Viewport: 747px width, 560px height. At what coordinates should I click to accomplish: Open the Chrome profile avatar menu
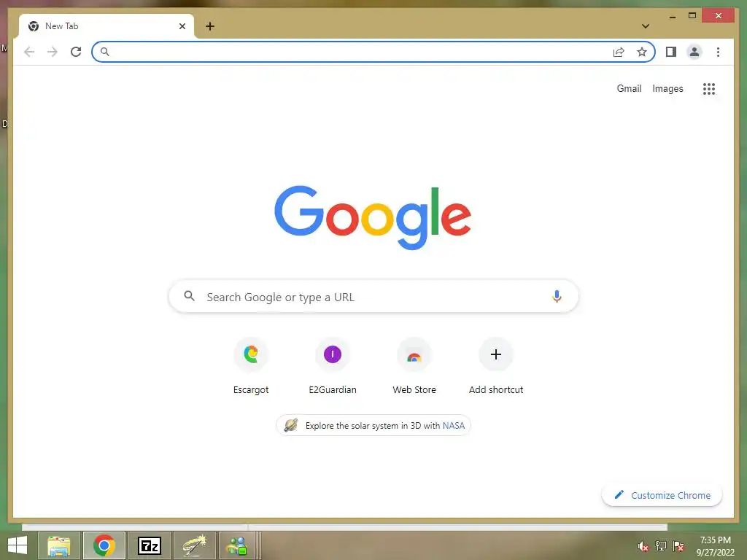pos(694,52)
